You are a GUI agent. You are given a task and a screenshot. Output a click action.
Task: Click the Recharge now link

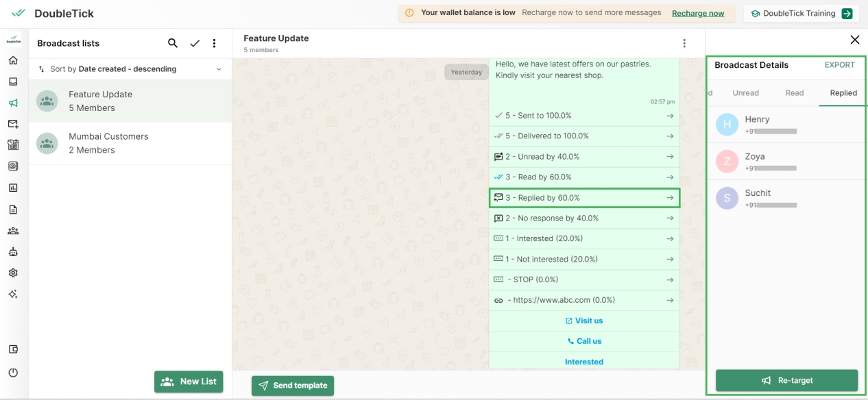(697, 14)
